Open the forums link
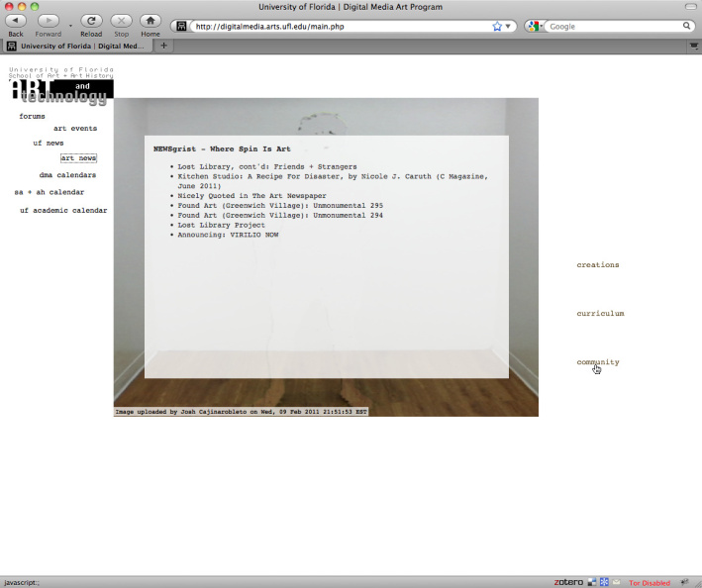The height and width of the screenshot is (588, 702). [x=33, y=116]
